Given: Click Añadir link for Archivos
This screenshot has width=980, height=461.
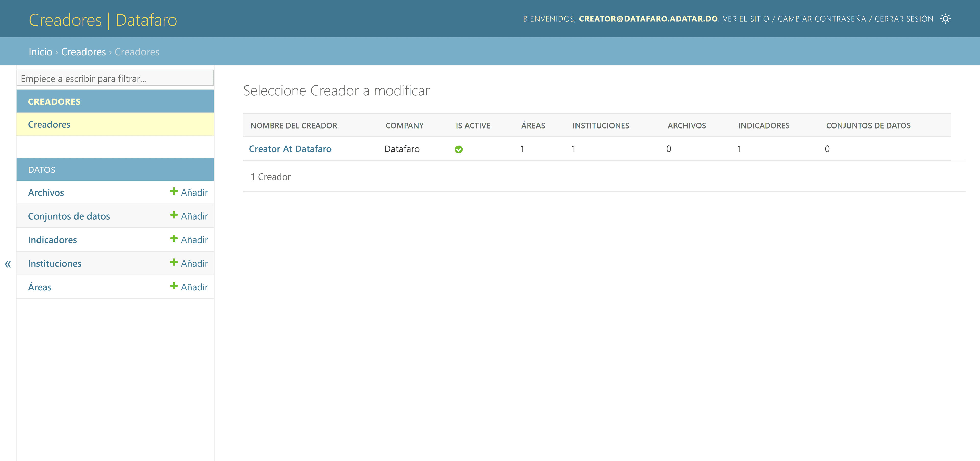Looking at the screenshot, I should 194,193.
